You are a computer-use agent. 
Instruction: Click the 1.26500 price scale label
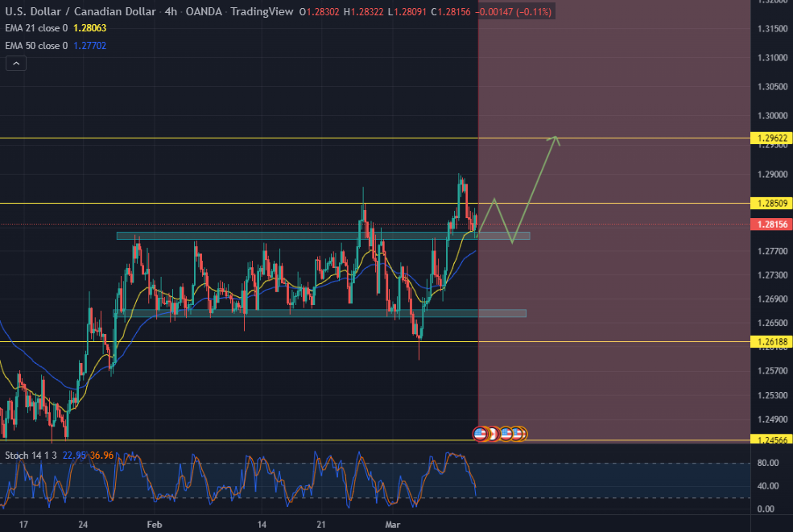click(x=772, y=323)
